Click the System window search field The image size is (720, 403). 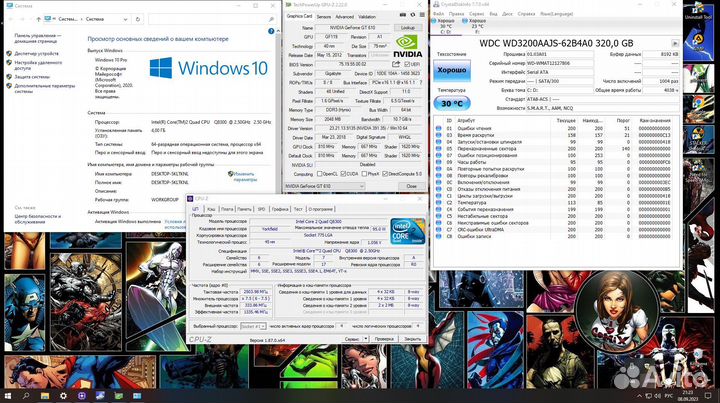click(x=212, y=19)
